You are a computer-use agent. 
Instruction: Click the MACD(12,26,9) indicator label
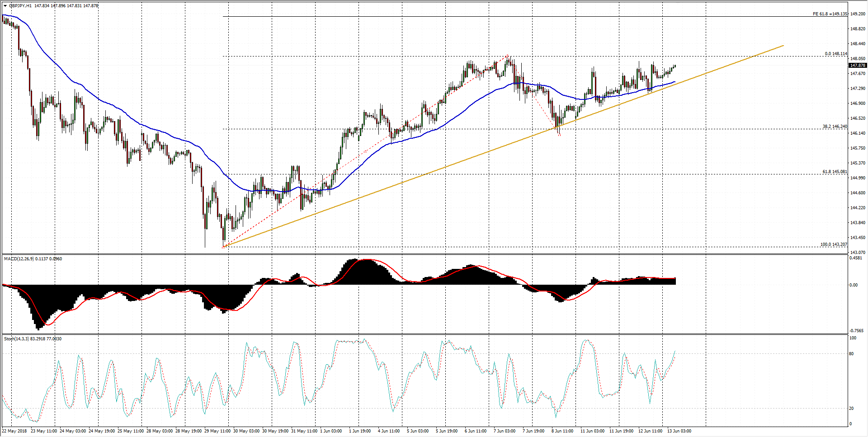tap(19, 259)
